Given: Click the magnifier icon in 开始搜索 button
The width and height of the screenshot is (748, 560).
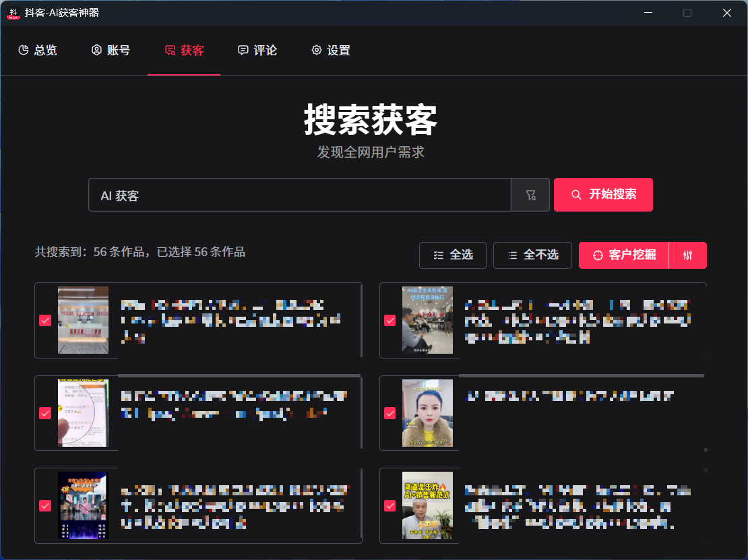Looking at the screenshot, I should click(x=576, y=194).
